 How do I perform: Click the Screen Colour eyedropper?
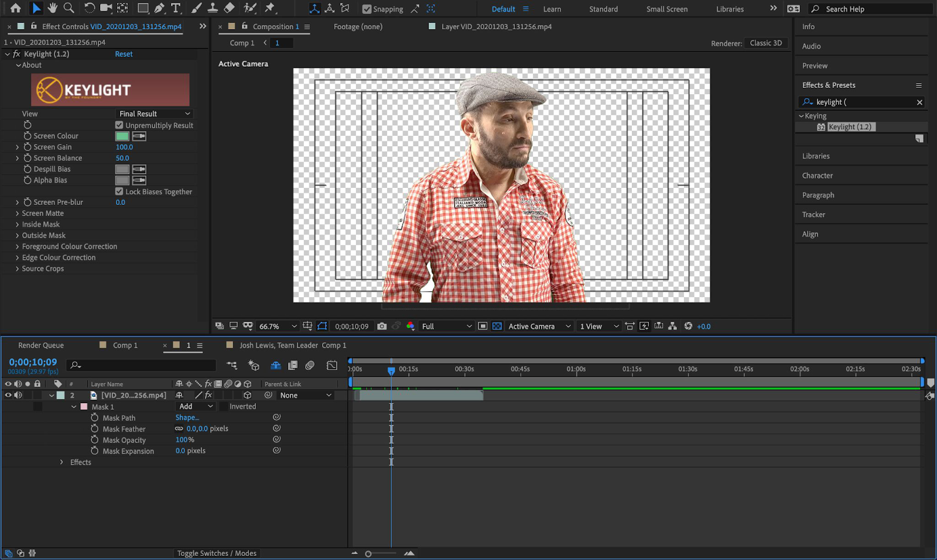(x=139, y=136)
